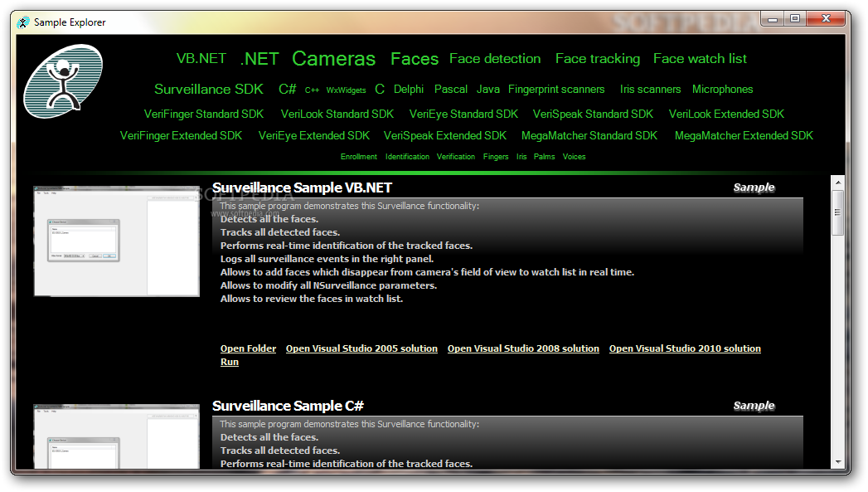Click the Surveillance Sample C# thumbnail
868x492 pixels.
(116, 436)
